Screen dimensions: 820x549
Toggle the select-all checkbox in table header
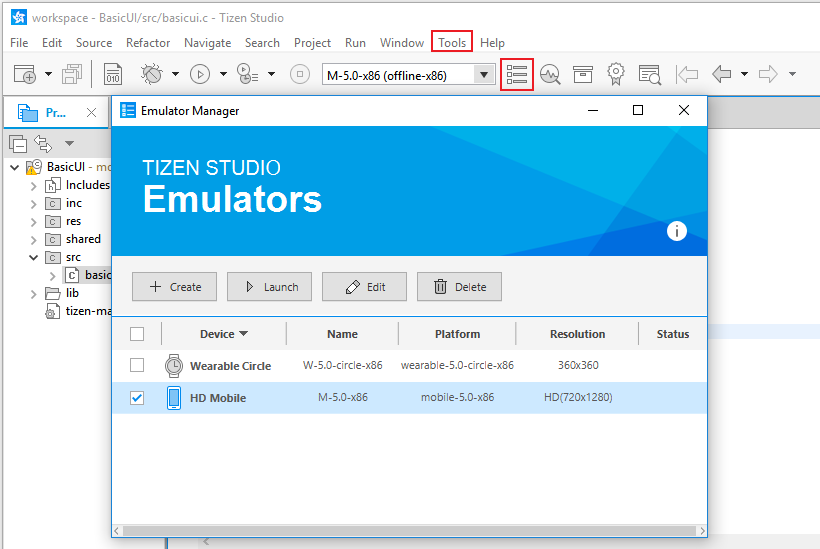[x=137, y=334]
